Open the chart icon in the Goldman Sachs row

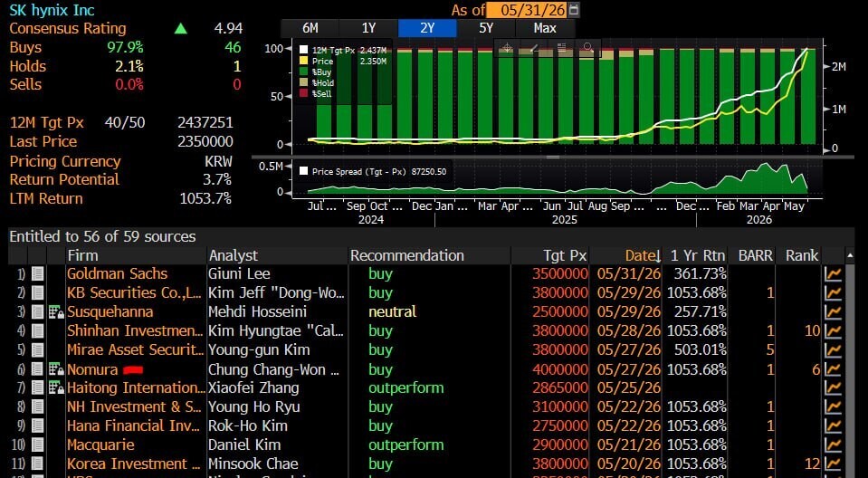tap(833, 273)
